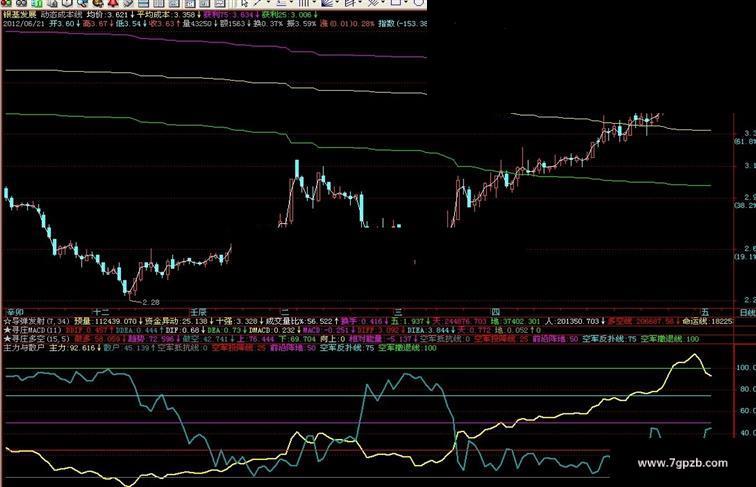This screenshot has height=487, width=756.
Task: Click 空军撤退线:100 in the 寻庄多空 row
Action: coord(670,339)
